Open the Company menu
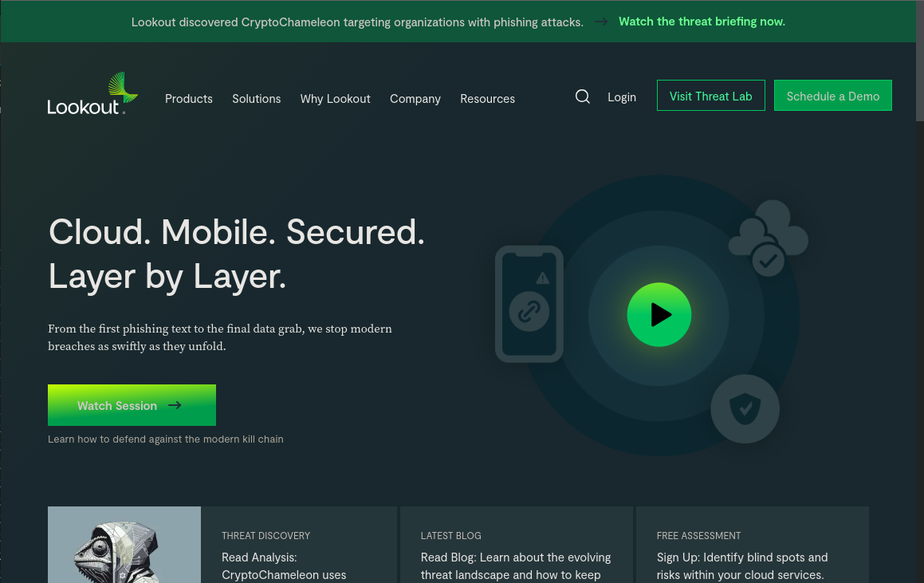 point(415,98)
